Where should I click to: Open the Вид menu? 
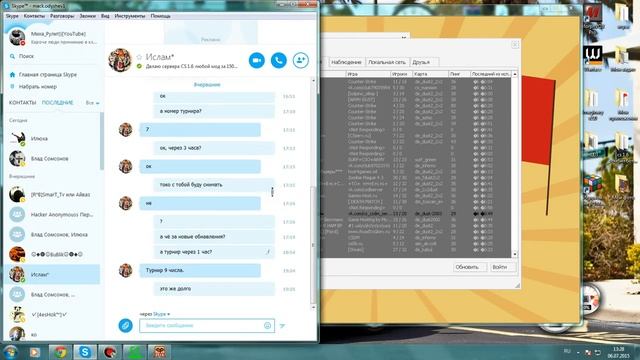pyautogui.click(x=105, y=16)
